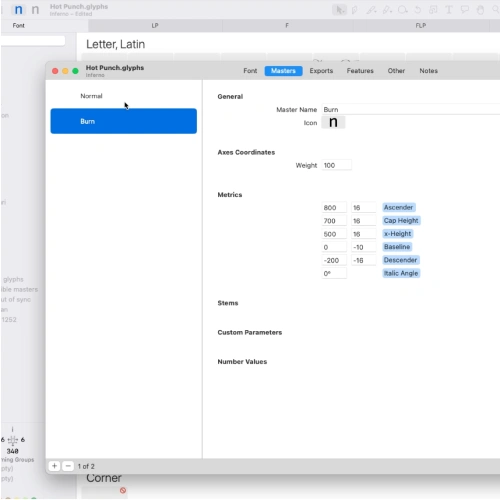The height and width of the screenshot is (500, 500).
Task: Select the arrow Select tool in toolbar
Action: [340, 10]
